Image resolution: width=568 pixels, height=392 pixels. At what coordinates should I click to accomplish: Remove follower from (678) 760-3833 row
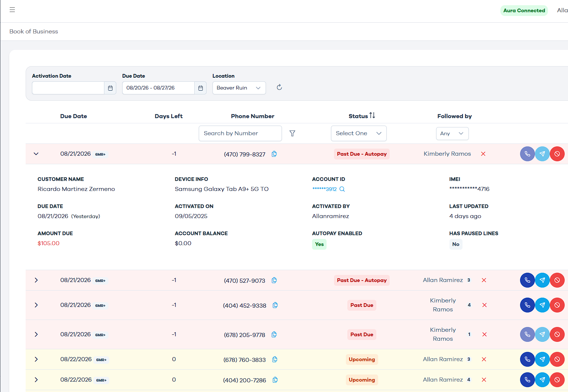coord(484,359)
